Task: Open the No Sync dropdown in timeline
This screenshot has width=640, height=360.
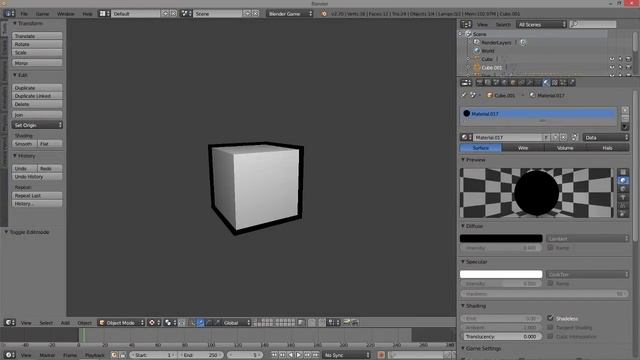Action: coord(346,355)
